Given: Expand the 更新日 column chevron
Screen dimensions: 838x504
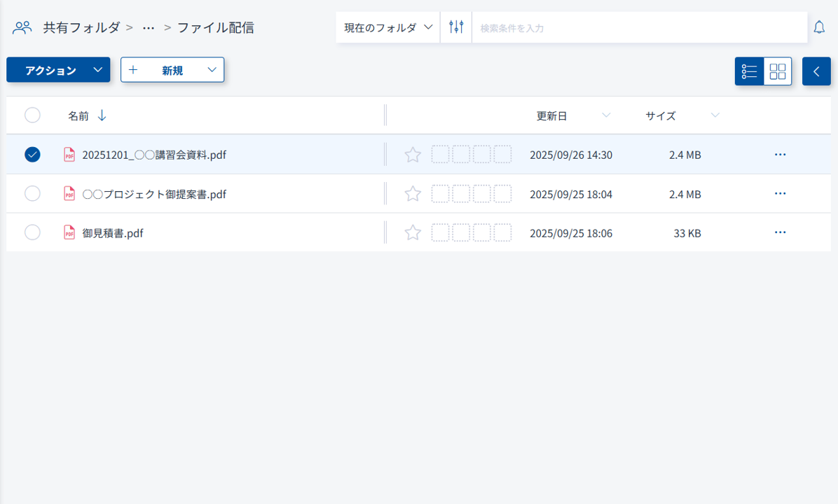Looking at the screenshot, I should click(x=606, y=115).
